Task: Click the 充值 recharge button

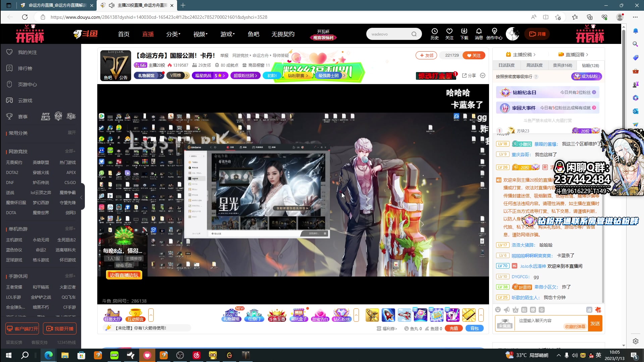Action: pyautogui.click(x=454, y=328)
